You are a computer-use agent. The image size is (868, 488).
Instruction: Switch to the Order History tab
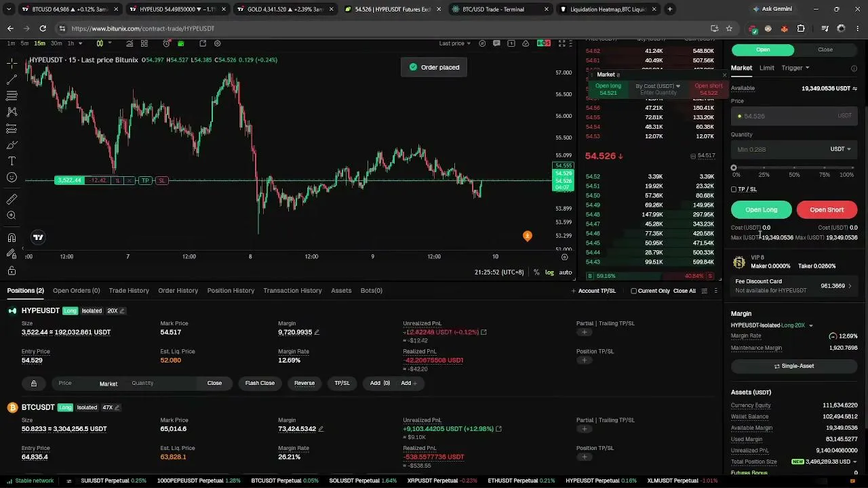178,291
